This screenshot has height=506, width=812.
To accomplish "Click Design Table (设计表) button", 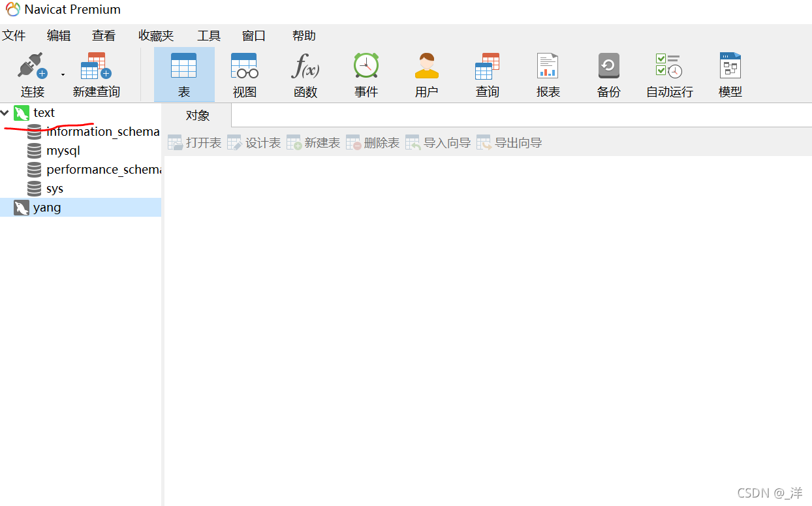I will coord(254,143).
